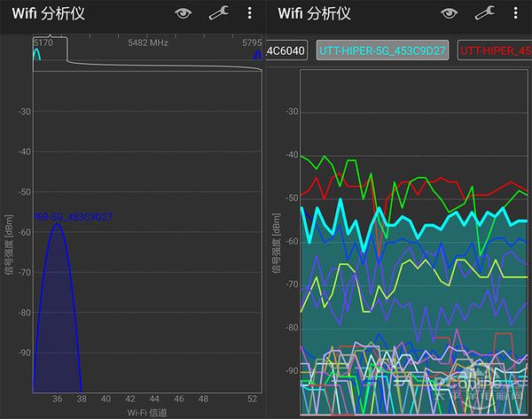Toggle the red UTT-HIPER network chip
The height and width of the screenshot is (419, 532).
tap(495, 51)
